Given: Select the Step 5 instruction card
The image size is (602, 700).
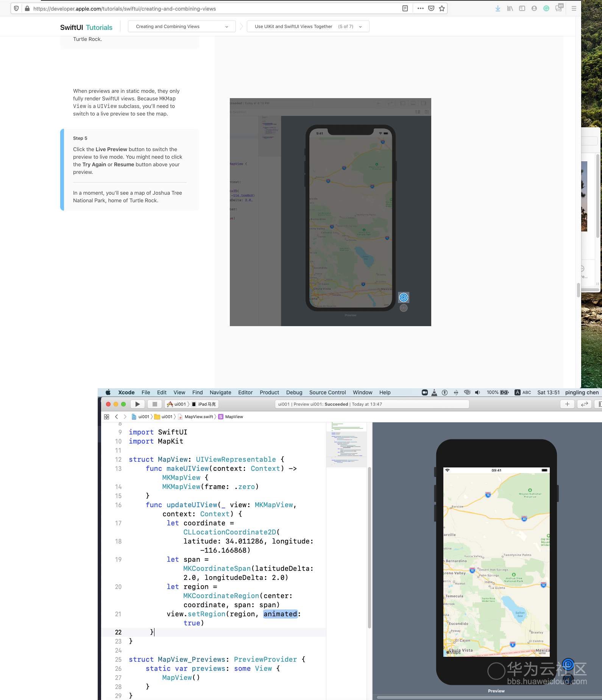Looking at the screenshot, I should (x=129, y=170).
